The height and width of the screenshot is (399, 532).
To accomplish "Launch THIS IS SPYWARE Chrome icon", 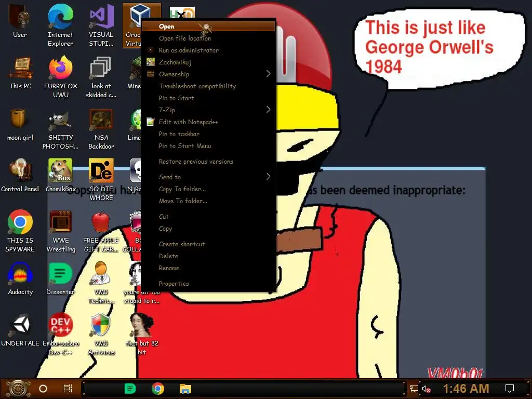I will tap(20, 231).
